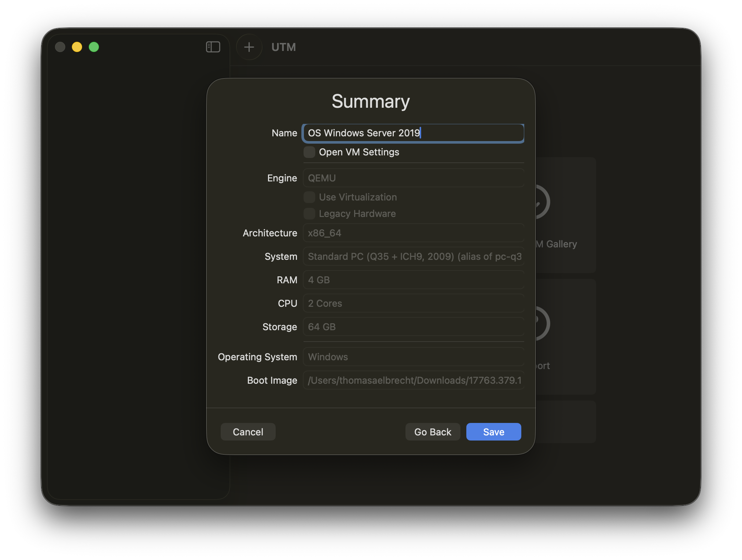Click the green maximize traffic light

click(x=94, y=47)
